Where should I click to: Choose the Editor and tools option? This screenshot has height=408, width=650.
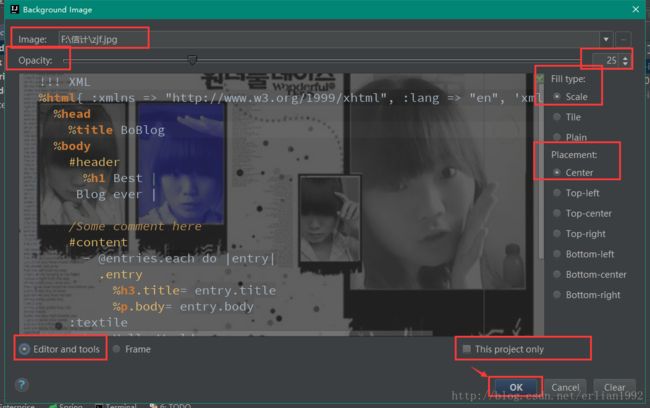click(60, 349)
